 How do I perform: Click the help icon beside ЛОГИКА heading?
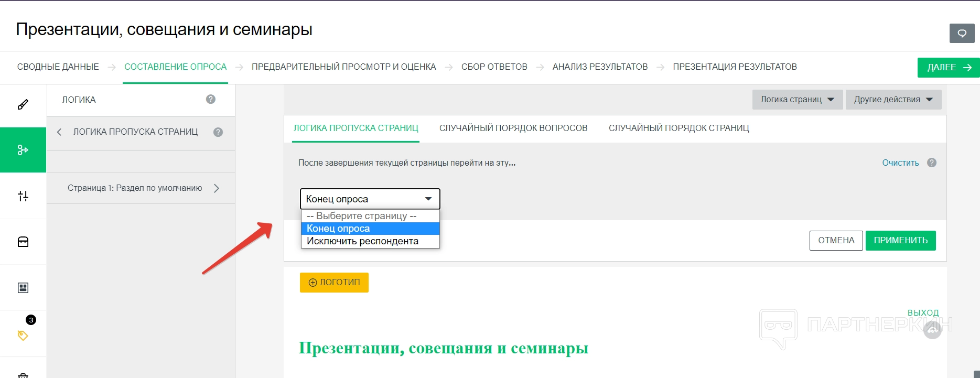click(x=211, y=99)
